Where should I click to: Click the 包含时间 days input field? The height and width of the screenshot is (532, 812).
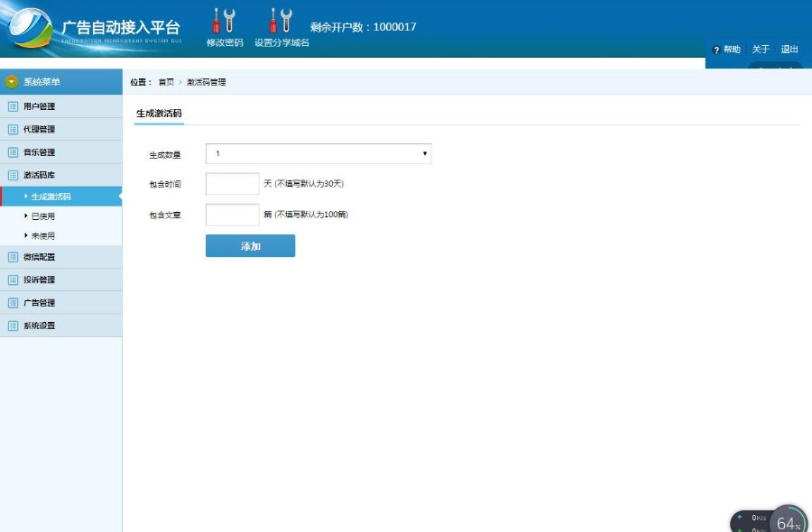pyautogui.click(x=232, y=184)
